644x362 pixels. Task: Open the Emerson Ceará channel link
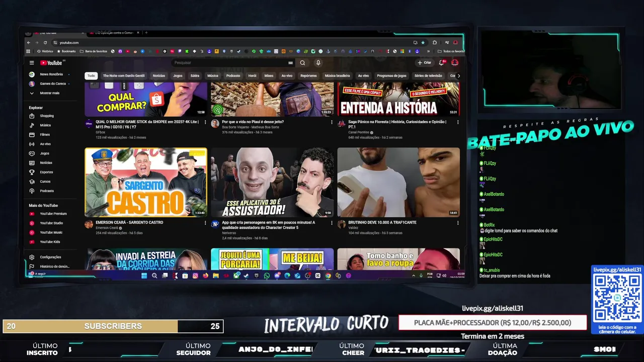click(107, 228)
